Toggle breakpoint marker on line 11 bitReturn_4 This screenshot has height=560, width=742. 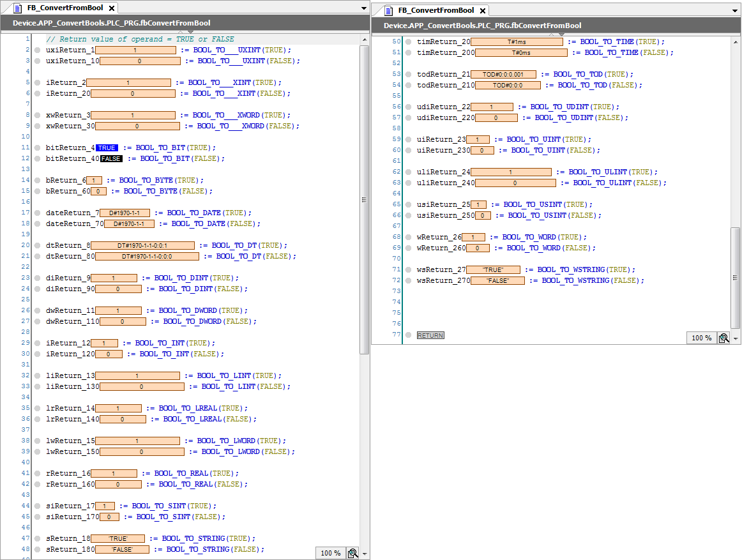(38, 148)
